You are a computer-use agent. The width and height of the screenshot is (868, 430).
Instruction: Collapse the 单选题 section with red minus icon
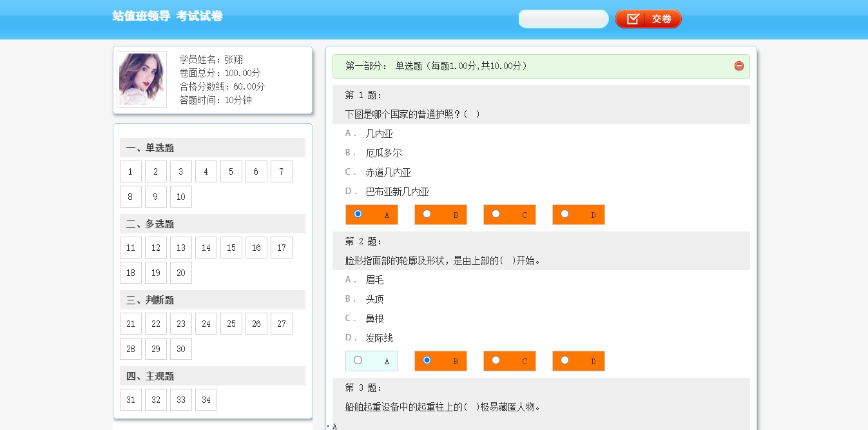(739, 66)
